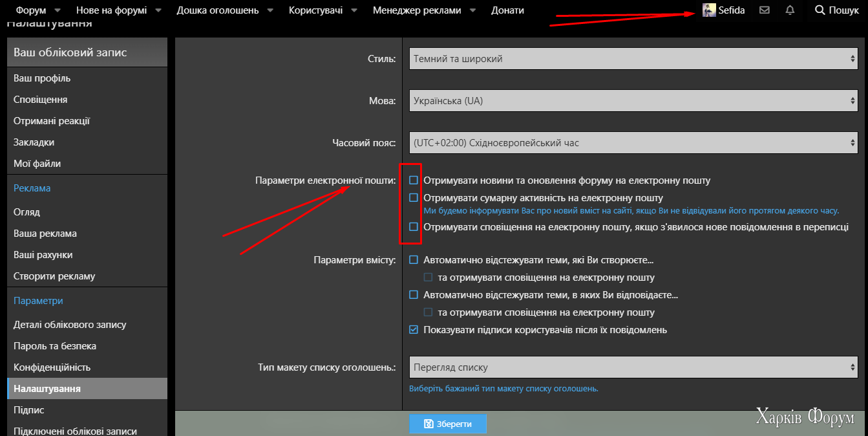
Task: Click the Зберегти save button
Action: 448,424
